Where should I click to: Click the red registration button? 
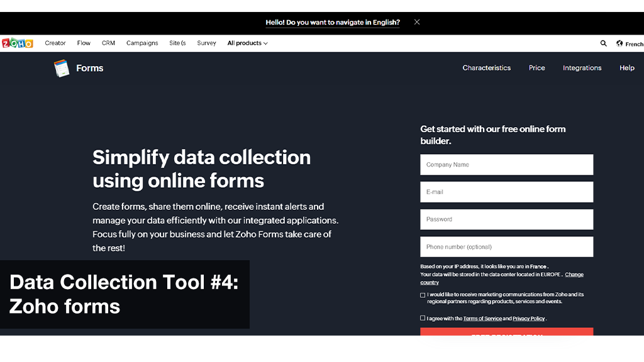[x=506, y=332]
